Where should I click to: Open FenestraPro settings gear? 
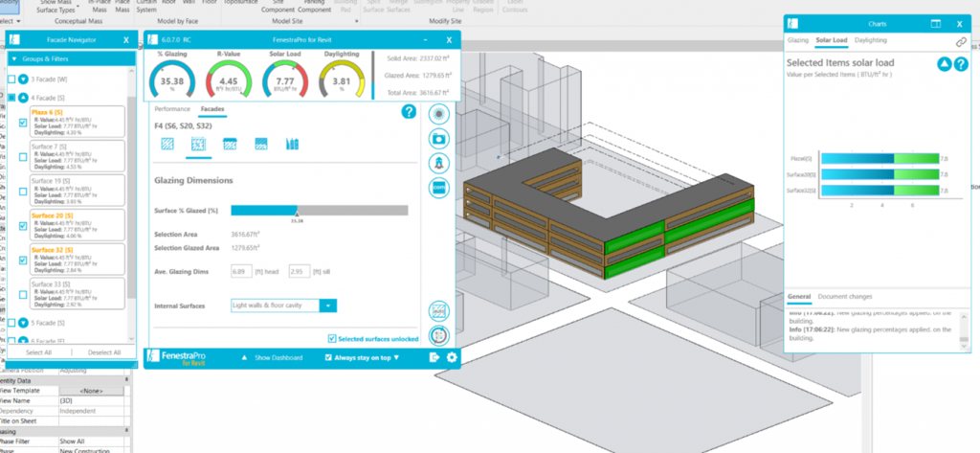pos(452,357)
